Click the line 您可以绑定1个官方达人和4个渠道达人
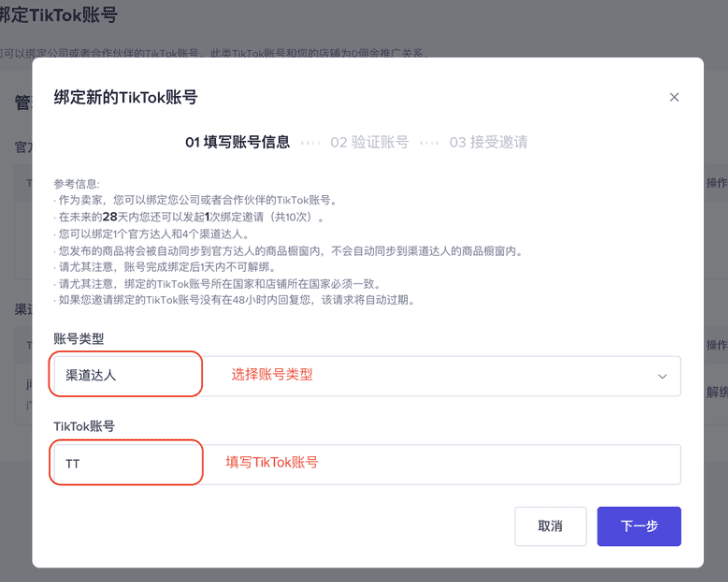The image size is (728, 582). 152,234
